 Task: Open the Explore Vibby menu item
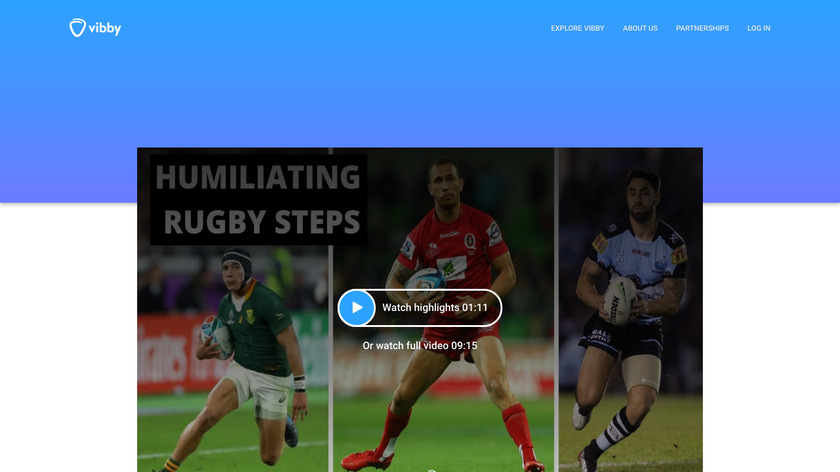point(578,28)
